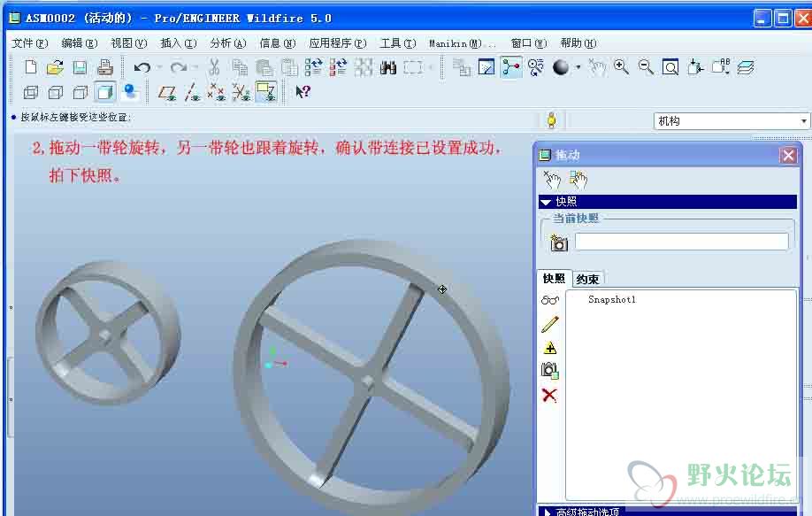Open the 视图(V) menu
The width and height of the screenshot is (812, 516).
(x=129, y=43)
